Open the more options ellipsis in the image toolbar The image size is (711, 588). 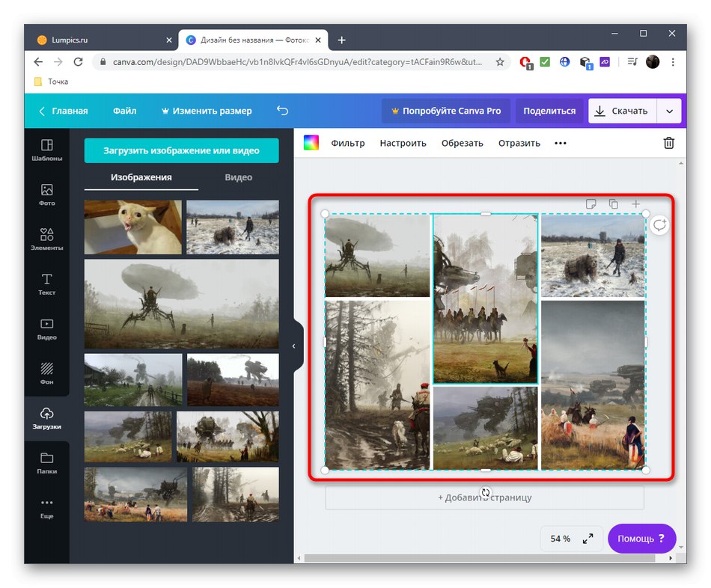coord(561,144)
